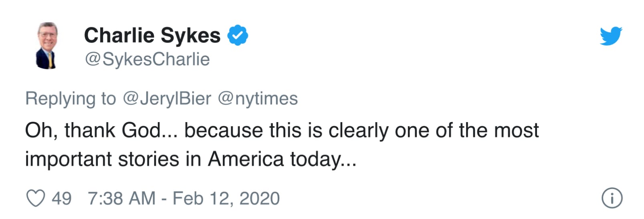The height and width of the screenshot is (219, 644).
Task: Click the Charlie Sykes display name
Action: [x=152, y=35]
